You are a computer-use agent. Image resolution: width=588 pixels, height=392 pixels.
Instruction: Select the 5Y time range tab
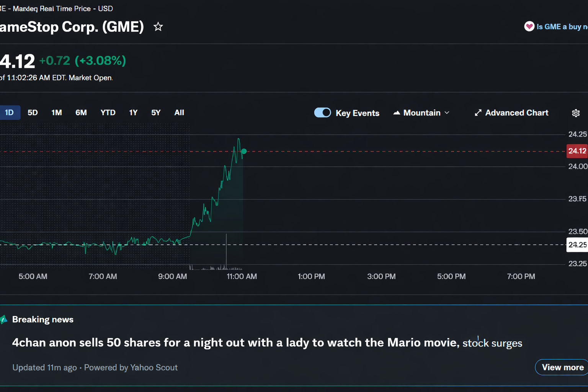[x=156, y=113]
